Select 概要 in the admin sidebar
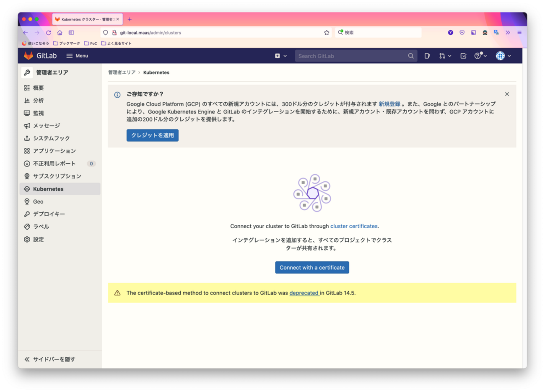Screen dimensions: 545x392 60,88
